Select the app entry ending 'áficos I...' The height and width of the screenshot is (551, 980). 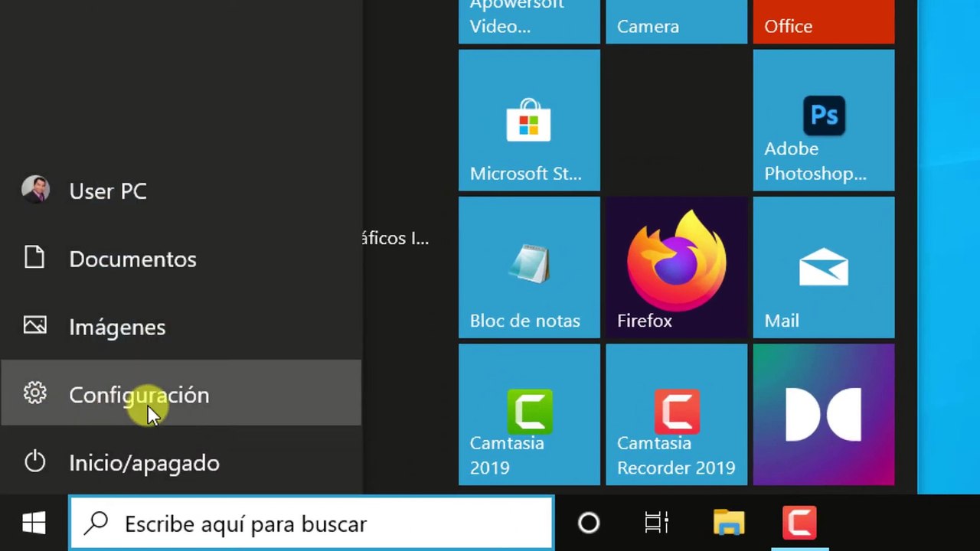[x=395, y=238]
